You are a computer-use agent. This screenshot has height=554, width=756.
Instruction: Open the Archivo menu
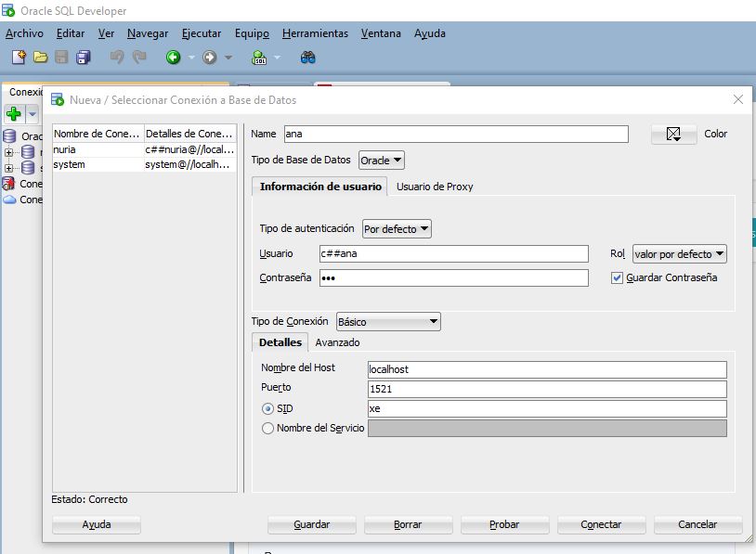tap(24, 33)
